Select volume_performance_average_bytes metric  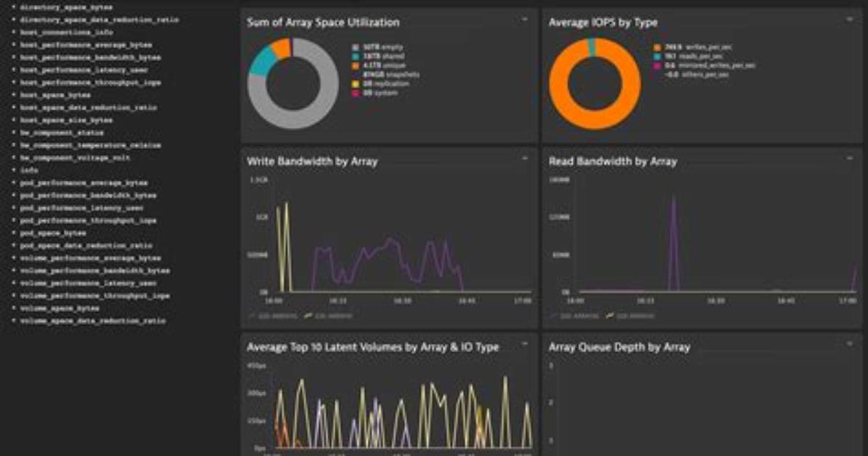[x=90, y=258]
